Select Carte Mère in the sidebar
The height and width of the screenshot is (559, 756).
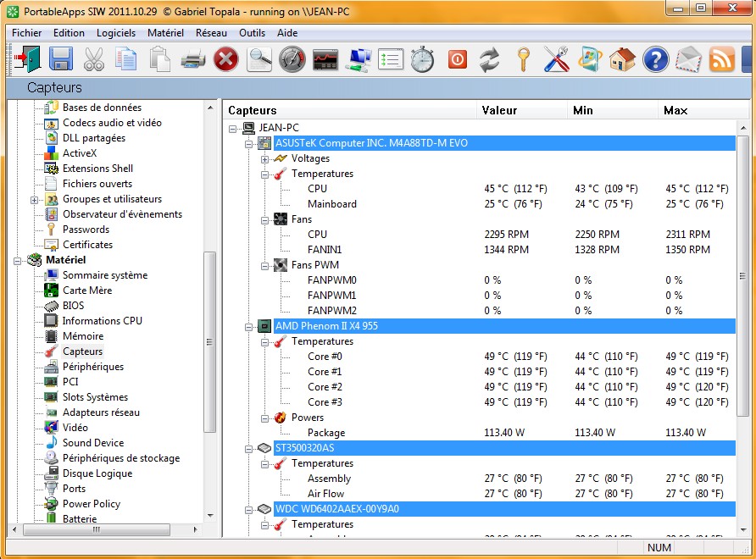(x=87, y=291)
